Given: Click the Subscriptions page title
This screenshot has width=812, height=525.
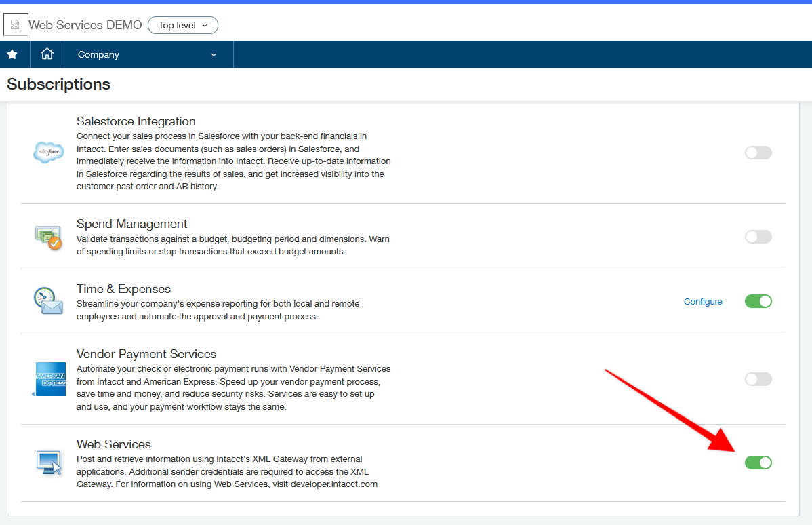Looking at the screenshot, I should tap(58, 84).
